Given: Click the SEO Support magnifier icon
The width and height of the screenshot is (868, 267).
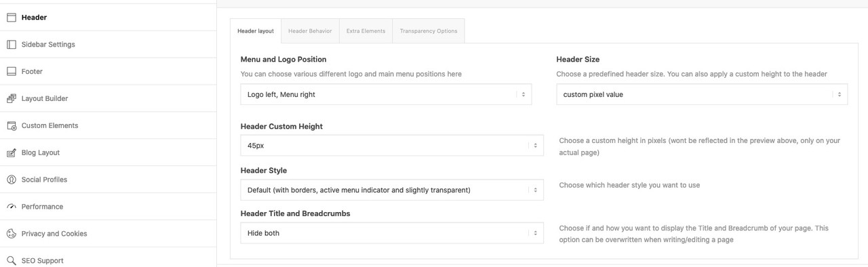Looking at the screenshot, I should pyautogui.click(x=11, y=260).
